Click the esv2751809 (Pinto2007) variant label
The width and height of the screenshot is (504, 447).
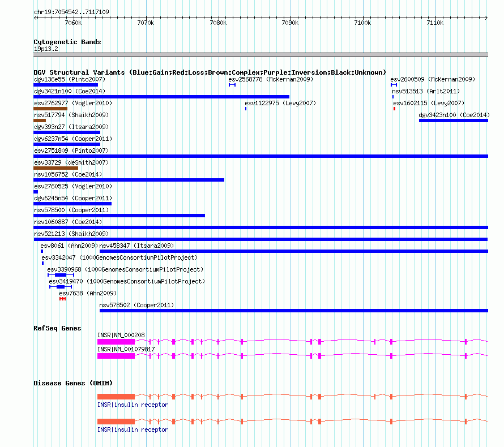(x=71, y=151)
